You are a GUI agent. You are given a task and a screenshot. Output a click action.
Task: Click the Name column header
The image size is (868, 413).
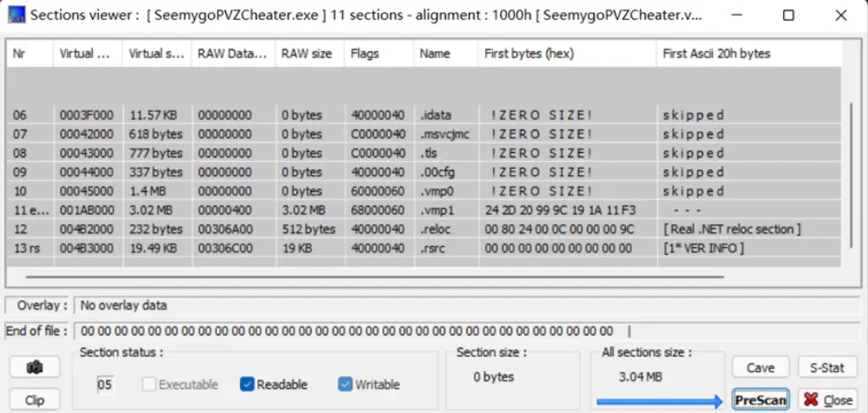pos(446,54)
